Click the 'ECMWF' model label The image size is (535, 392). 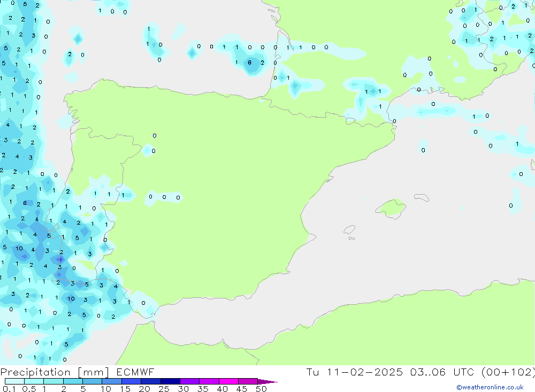click(135, 372)
